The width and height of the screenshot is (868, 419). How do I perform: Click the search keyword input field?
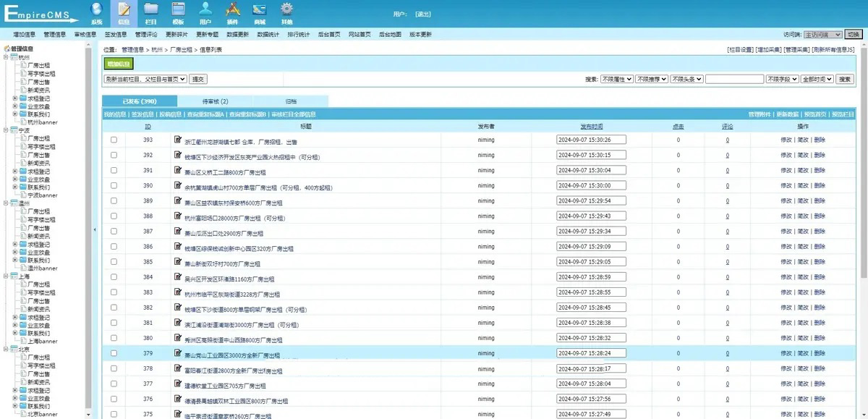point(734,79)
